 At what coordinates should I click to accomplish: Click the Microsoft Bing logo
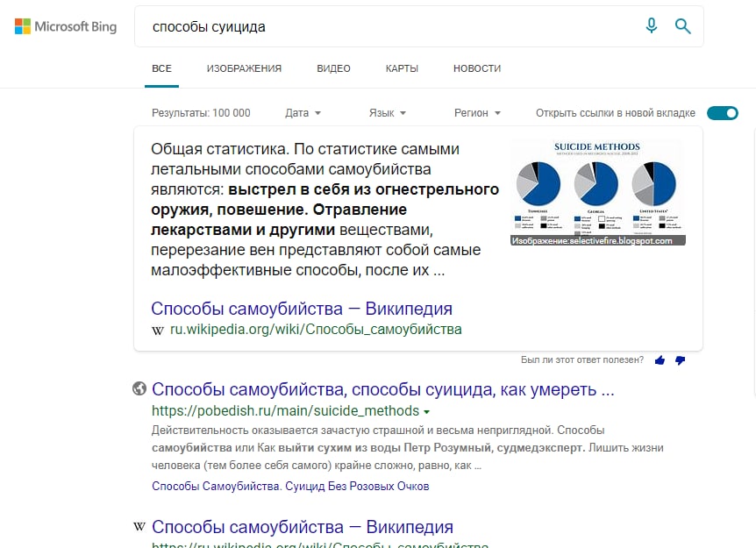[x=66, y=26]
